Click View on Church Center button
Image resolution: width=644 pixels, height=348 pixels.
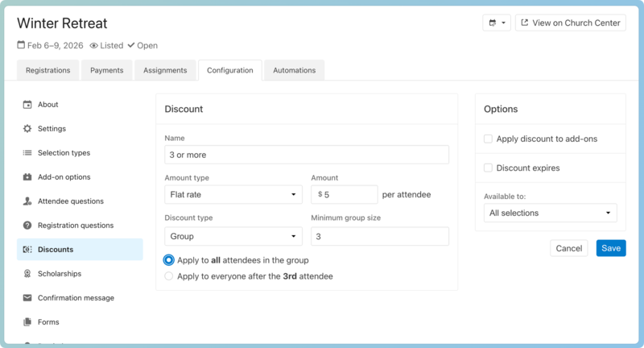click(x=571, y=23)
